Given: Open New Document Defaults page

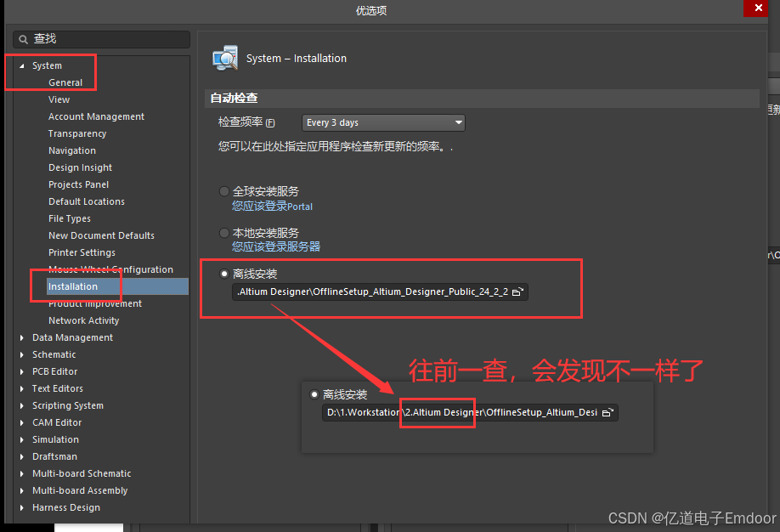Looking at the screenshot, I should (x=101, y=235).
